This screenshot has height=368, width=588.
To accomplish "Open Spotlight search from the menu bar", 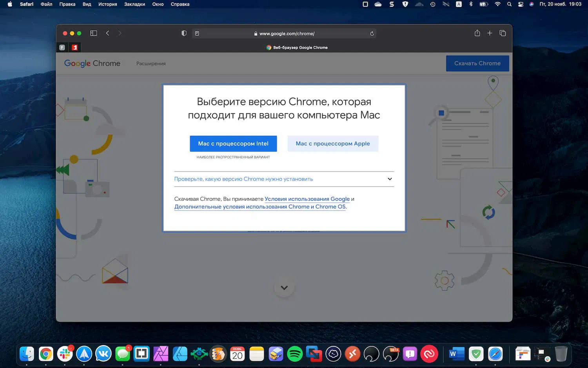I will pyautogui.click(x=509, y=4).
